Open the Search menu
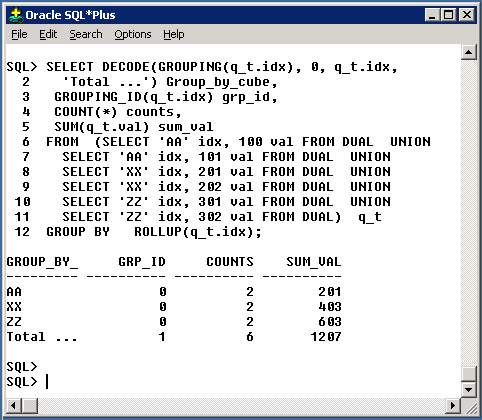 (86, 34)
